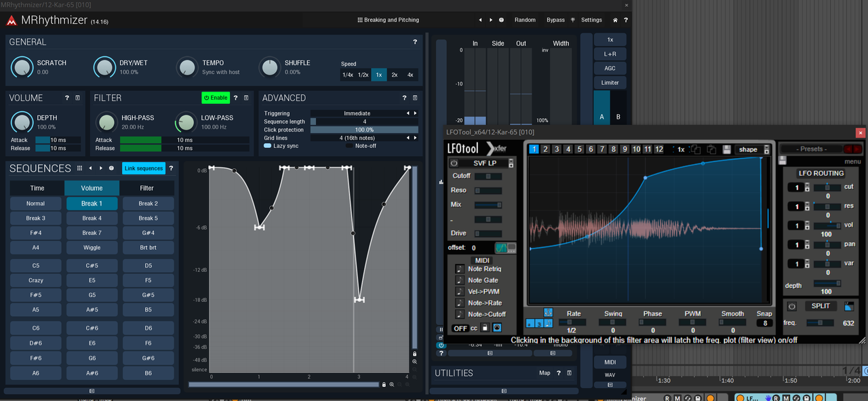Click the Click protection slider bar
The image size is (868, 401).
click(364, 130)
